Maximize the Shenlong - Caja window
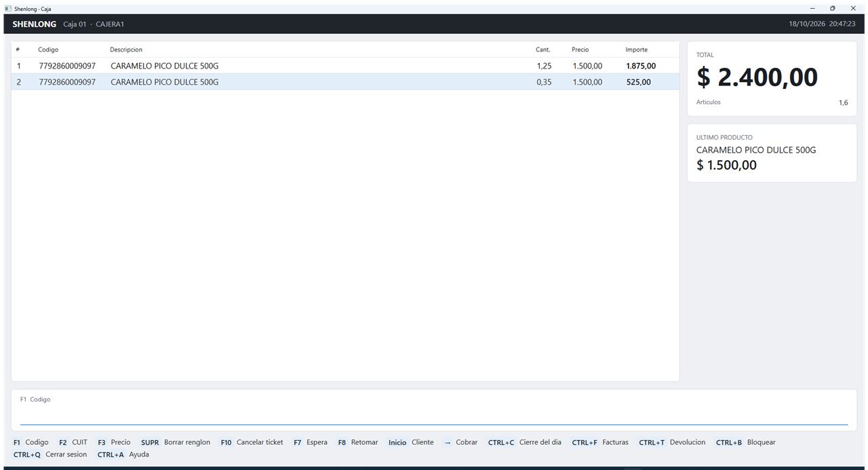This screenshot has height=470, width=868. [833, 8]
